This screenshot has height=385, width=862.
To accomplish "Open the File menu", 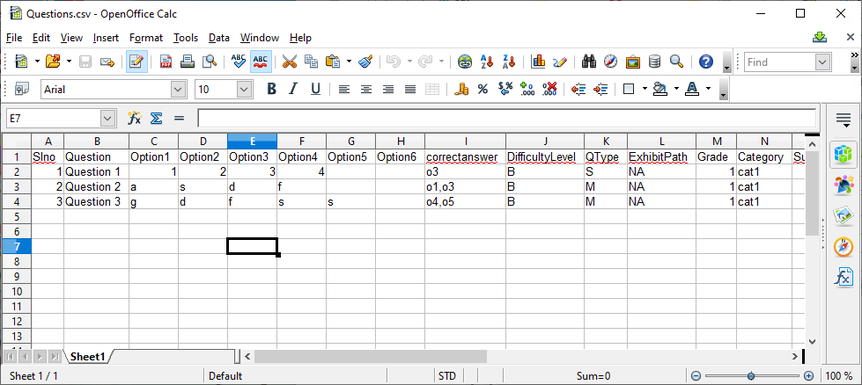I will [14, 38].
